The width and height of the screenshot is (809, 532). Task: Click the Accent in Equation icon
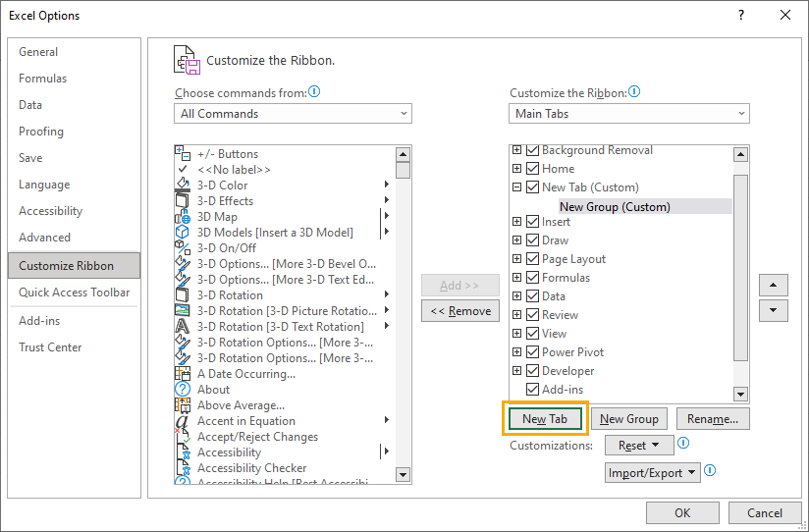183,420
